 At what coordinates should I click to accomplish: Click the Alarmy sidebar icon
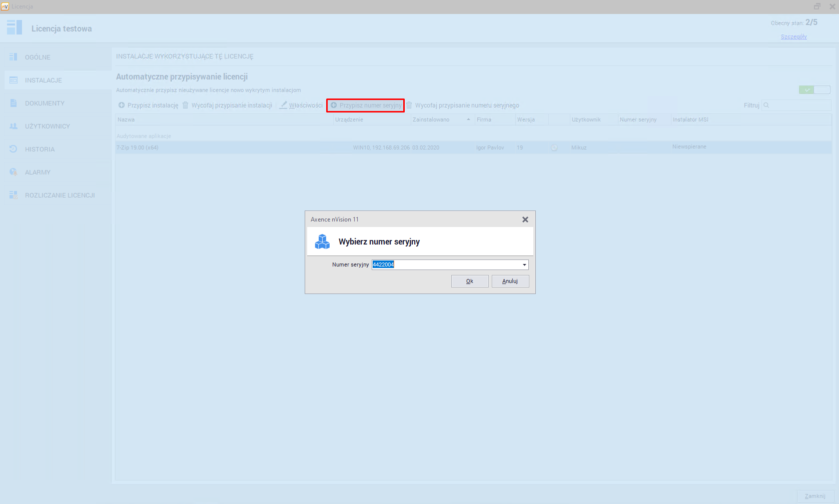14,172
